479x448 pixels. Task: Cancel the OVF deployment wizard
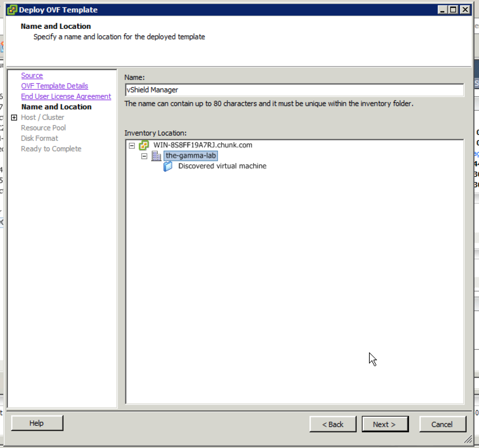click(442, 424)
